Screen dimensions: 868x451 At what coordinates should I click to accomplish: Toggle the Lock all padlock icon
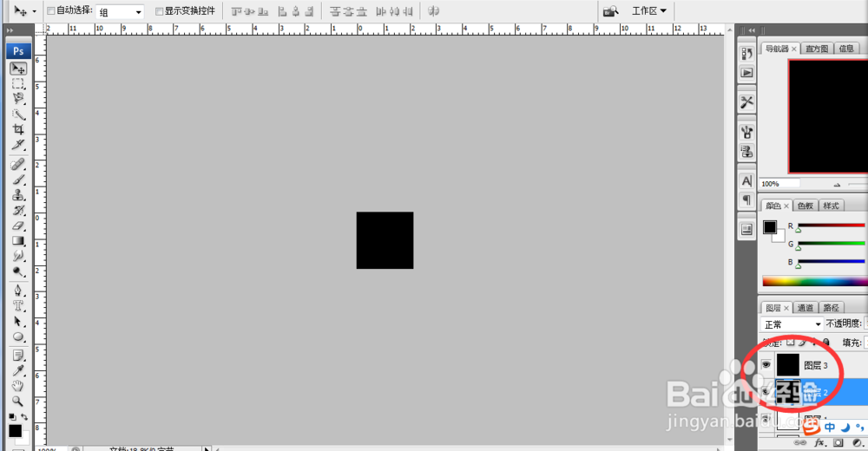click(x=826, y=343)
